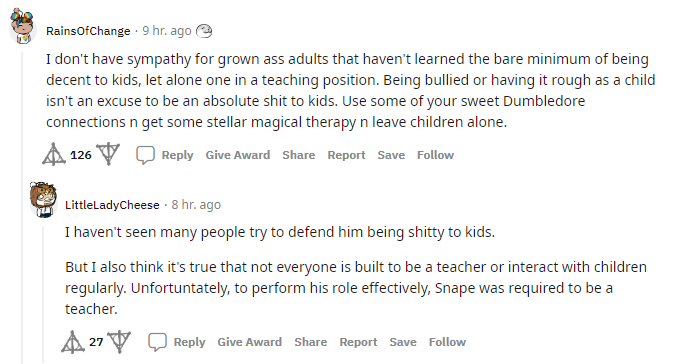Collapse LittleLadyCheese's reply thread line

coord(43,294)
